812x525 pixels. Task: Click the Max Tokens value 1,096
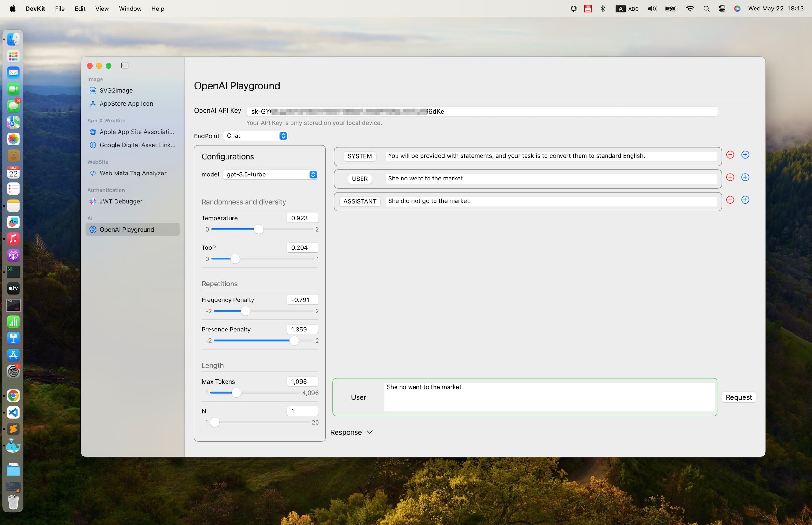(302, 382)
